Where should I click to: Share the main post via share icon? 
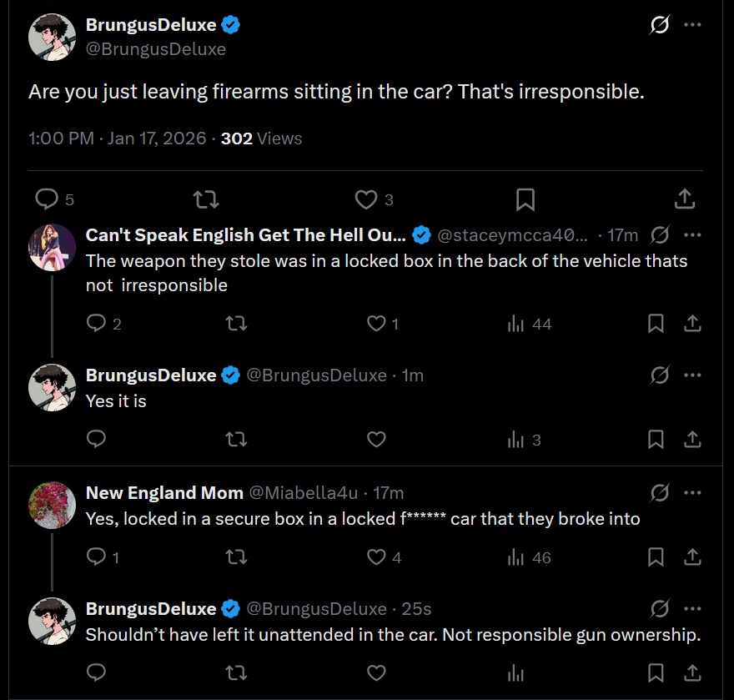tap(684, 199)
